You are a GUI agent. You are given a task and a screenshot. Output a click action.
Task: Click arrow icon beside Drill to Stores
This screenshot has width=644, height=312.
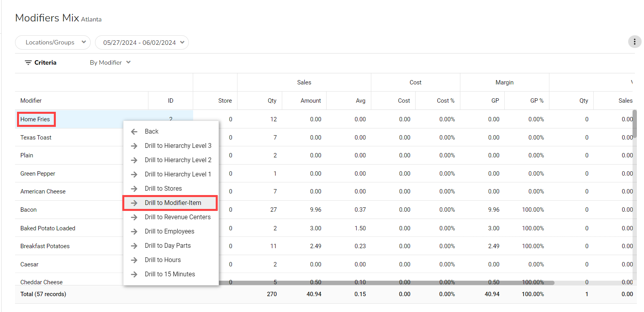click(134, 189)
